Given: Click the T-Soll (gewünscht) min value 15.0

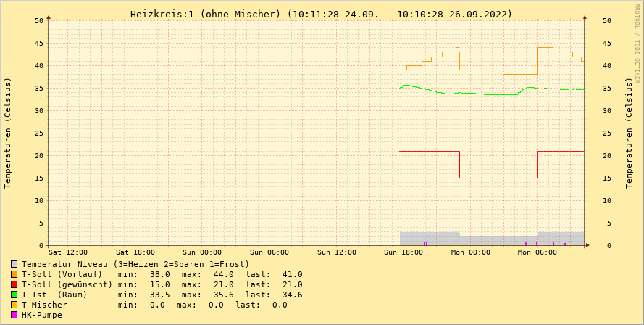Looking at the screenshot, I should click(x=160, y=284).
